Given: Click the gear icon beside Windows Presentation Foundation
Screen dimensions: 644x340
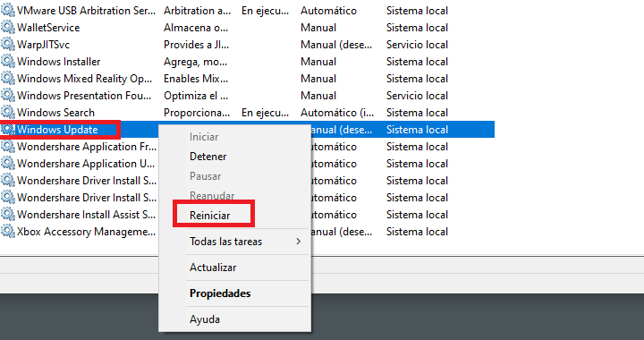Looking at the screenshot, I should pyautogui.click(x=8, y=95).
